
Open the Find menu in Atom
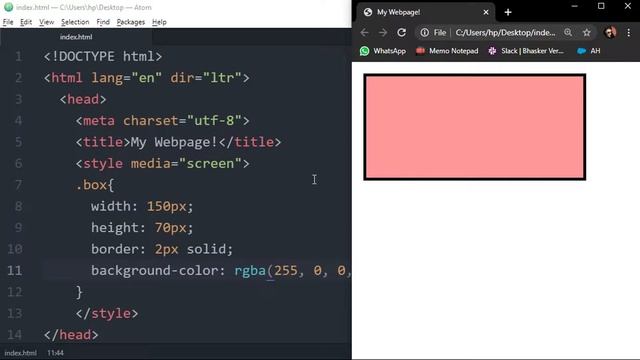click(x=103, y=22)
